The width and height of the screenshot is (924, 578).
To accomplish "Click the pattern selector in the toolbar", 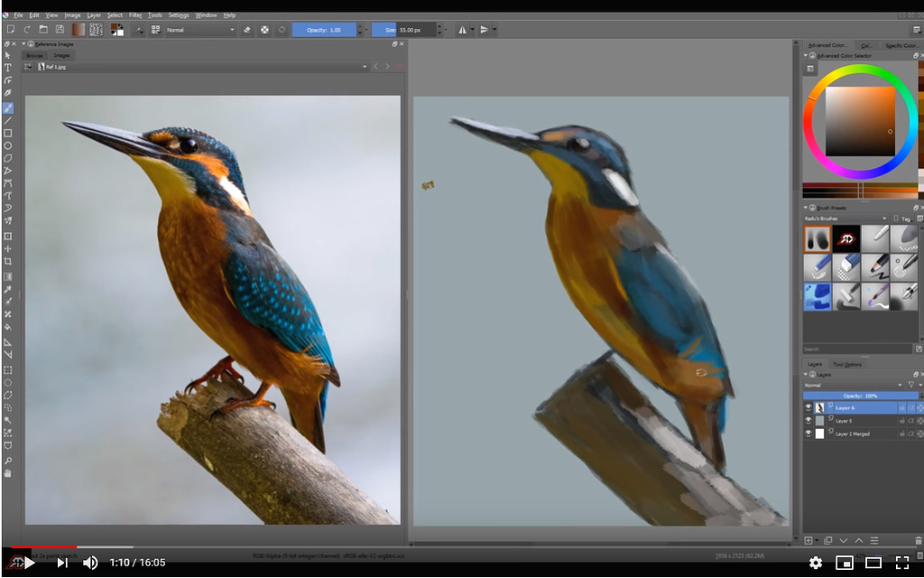I will point(96,29).
